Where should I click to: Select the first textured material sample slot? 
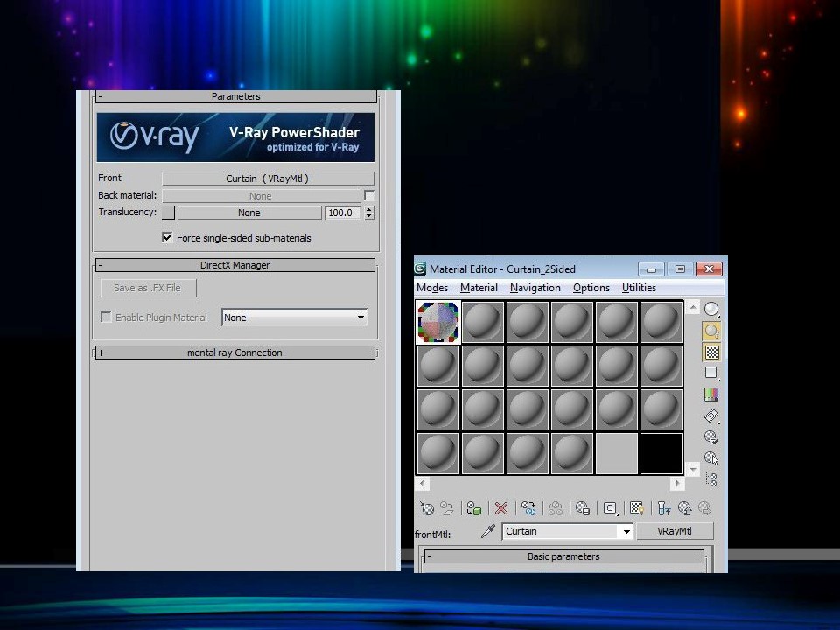coord(438,322)
